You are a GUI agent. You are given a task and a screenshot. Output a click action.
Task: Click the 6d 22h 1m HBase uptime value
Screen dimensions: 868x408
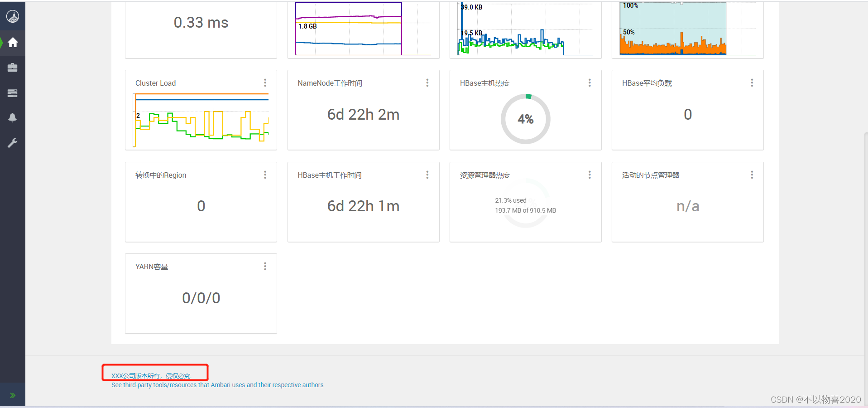[363, 206]
